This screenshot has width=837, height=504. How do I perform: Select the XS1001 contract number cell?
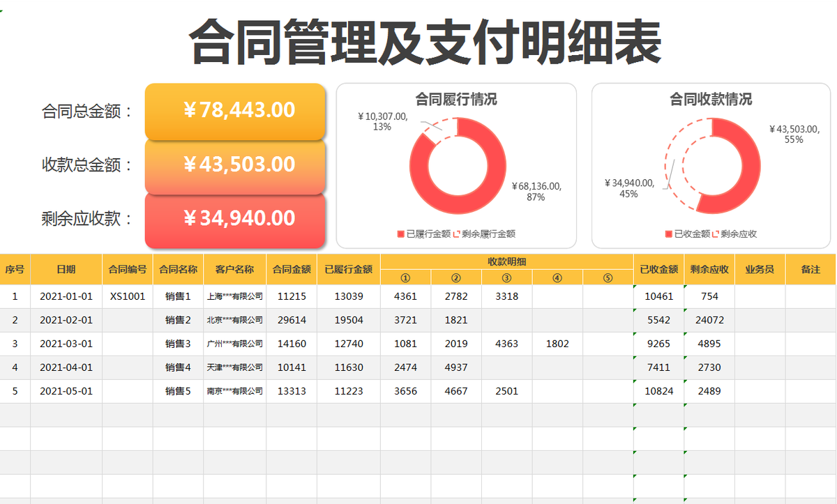click(x=129, y=296)
